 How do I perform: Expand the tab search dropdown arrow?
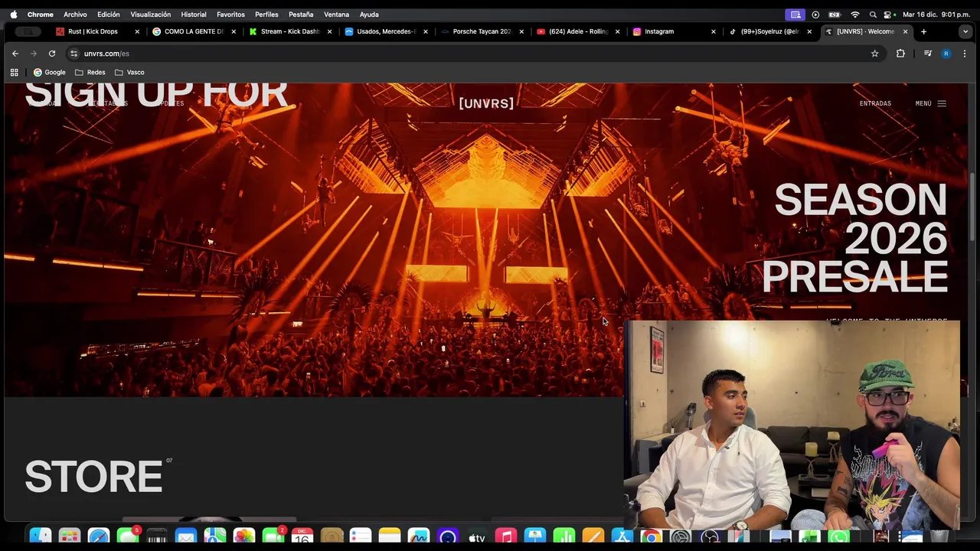(964, 31)
